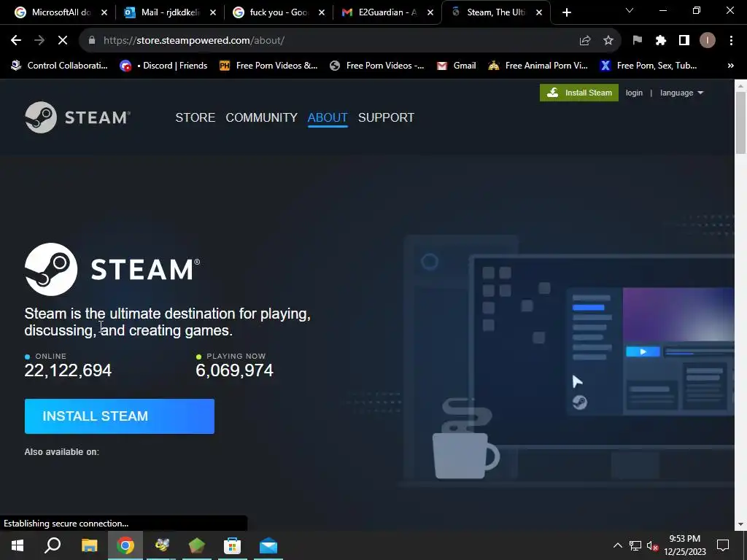
Task: Click the padlock site info icon
Action: coord(91,41)
